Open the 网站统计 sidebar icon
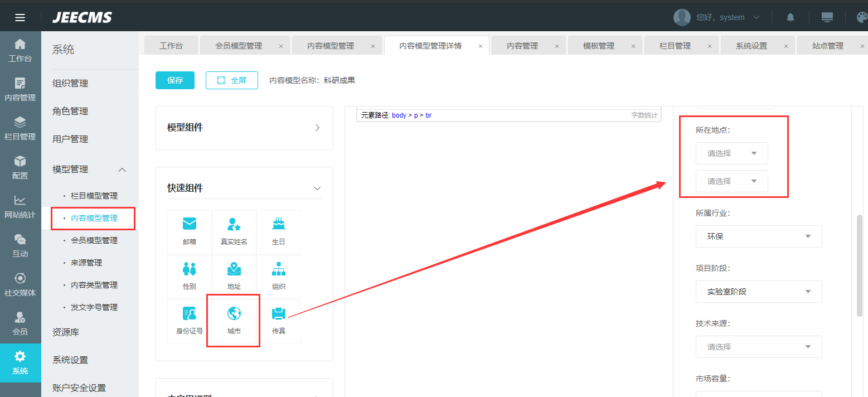868x397 pixels. (x=20, y=206)
